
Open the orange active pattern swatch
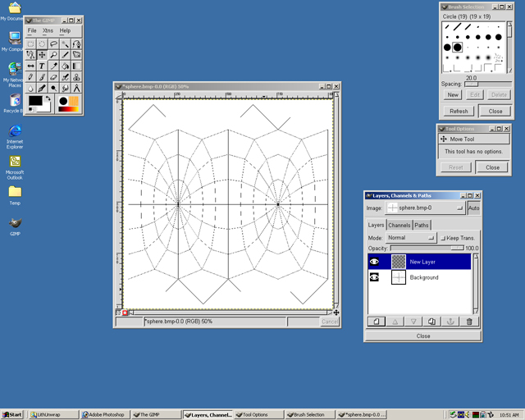(x=74, y=101)
